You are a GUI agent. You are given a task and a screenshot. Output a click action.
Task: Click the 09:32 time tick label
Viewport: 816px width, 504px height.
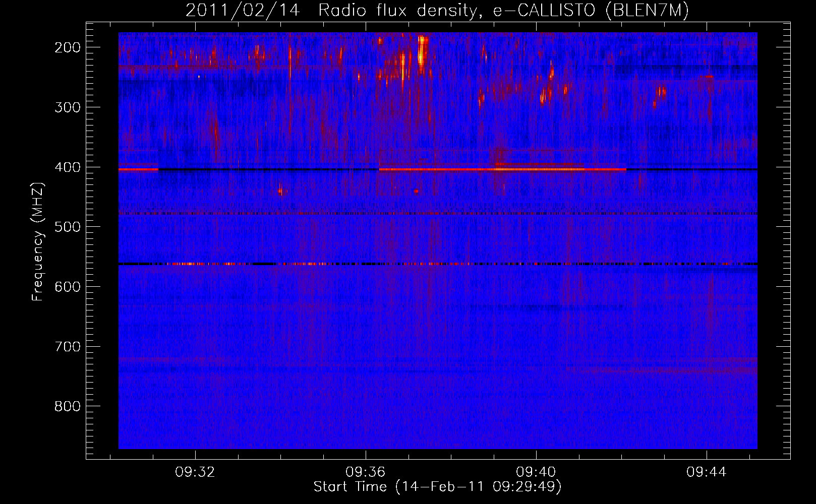pos(195,472)
